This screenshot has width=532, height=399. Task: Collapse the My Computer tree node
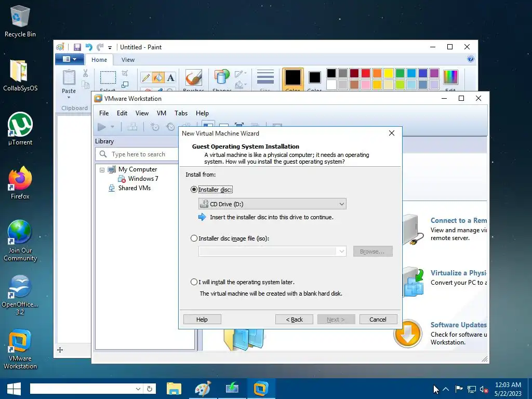coord(102,170)
